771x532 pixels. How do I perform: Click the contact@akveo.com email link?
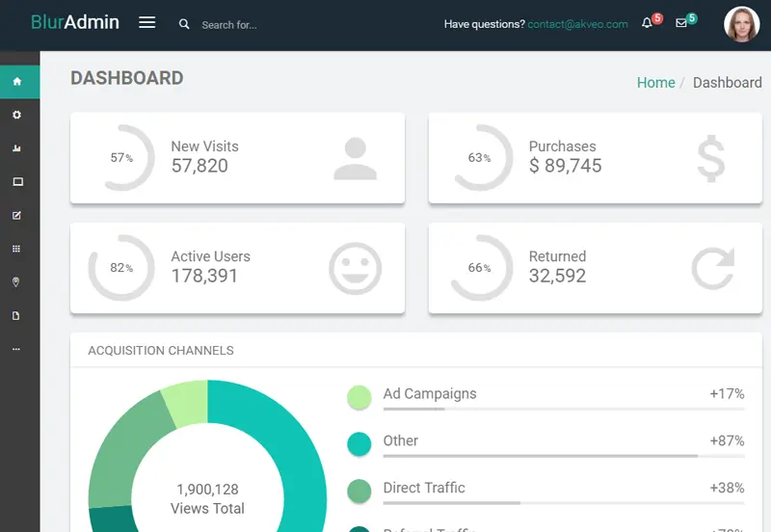577,24
